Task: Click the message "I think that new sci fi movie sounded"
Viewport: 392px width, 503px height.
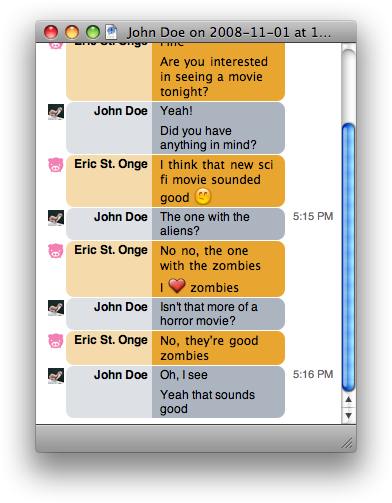Action: tap(217, 172)
